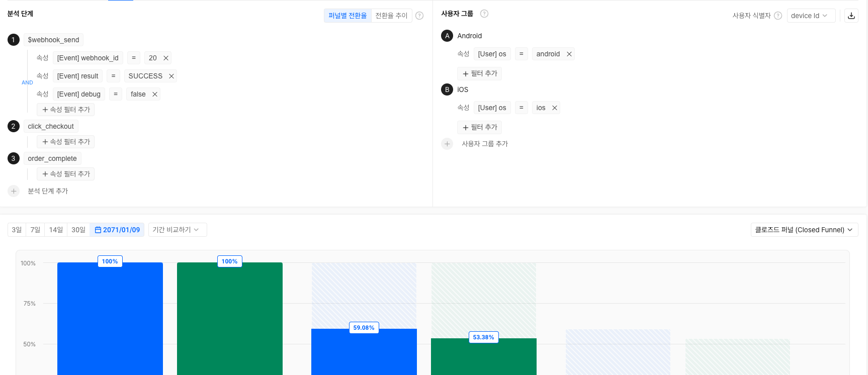
Task: Change operator of iOS os filter
Action: coord(522,108)
